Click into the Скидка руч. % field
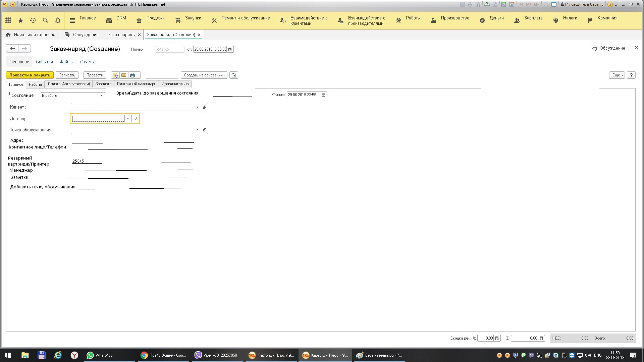The image size is (644, 362). tap(485, 338)
